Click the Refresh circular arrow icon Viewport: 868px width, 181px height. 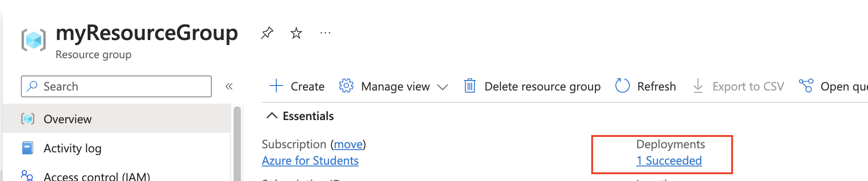(622, 86)
